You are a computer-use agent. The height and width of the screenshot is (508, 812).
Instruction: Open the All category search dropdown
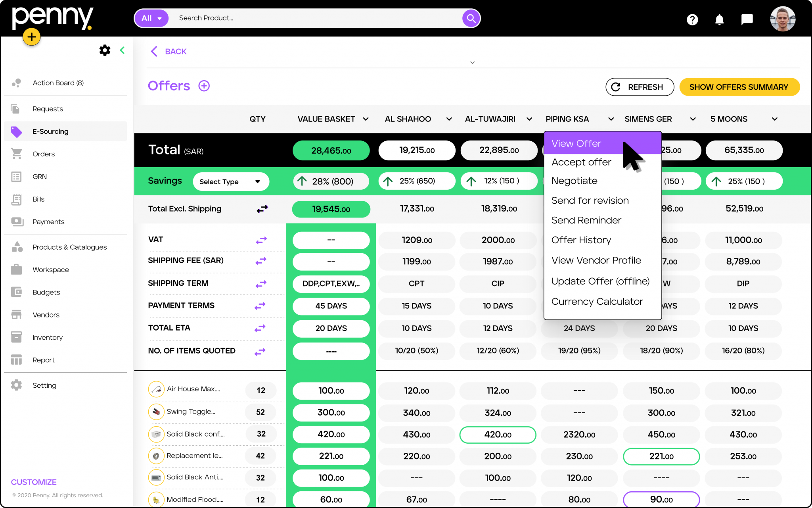point(152,18)
